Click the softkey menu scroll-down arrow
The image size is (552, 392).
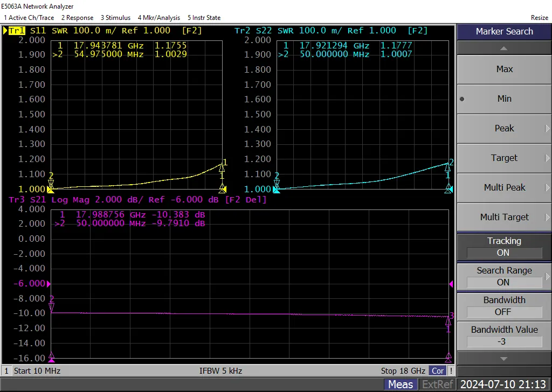tap(504, 359)
